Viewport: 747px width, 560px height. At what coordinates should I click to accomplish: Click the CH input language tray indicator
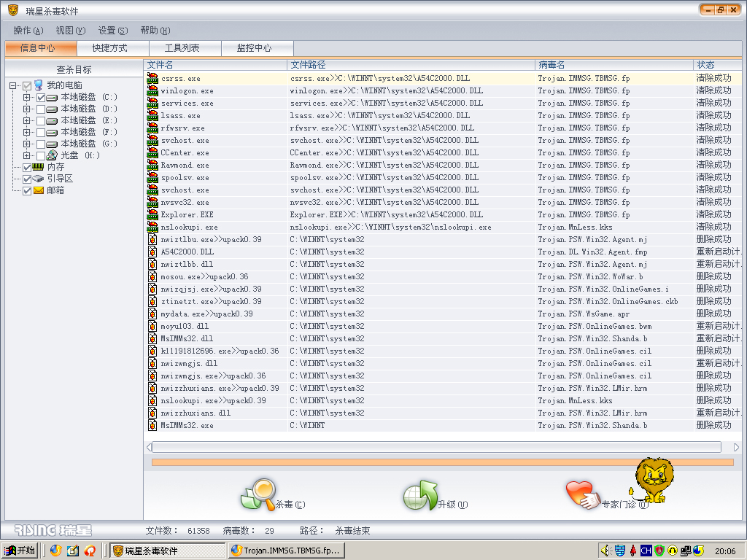646,551
